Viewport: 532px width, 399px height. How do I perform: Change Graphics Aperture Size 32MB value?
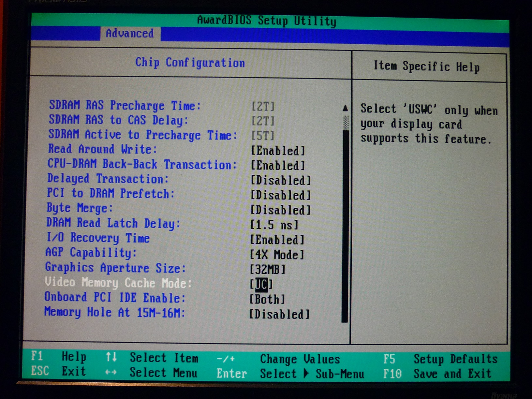tap(268, 270)
